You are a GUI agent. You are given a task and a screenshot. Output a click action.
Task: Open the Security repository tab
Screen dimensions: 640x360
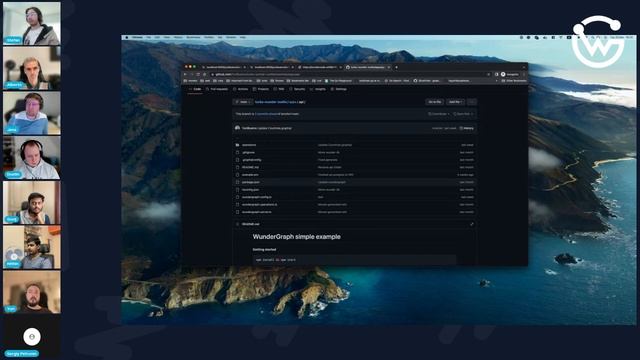[x=298, y=89]
